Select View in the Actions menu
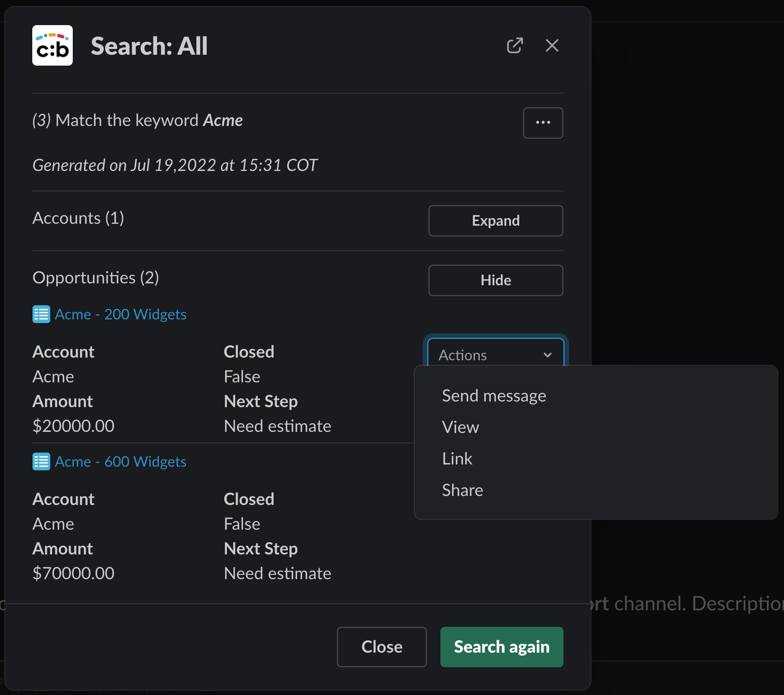 click(460, 427)
